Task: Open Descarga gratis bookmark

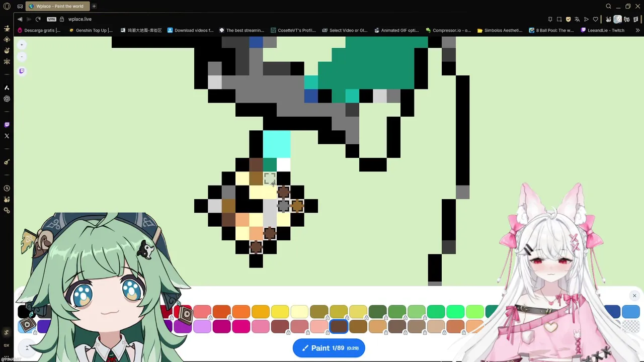Action: pos(39,30)
